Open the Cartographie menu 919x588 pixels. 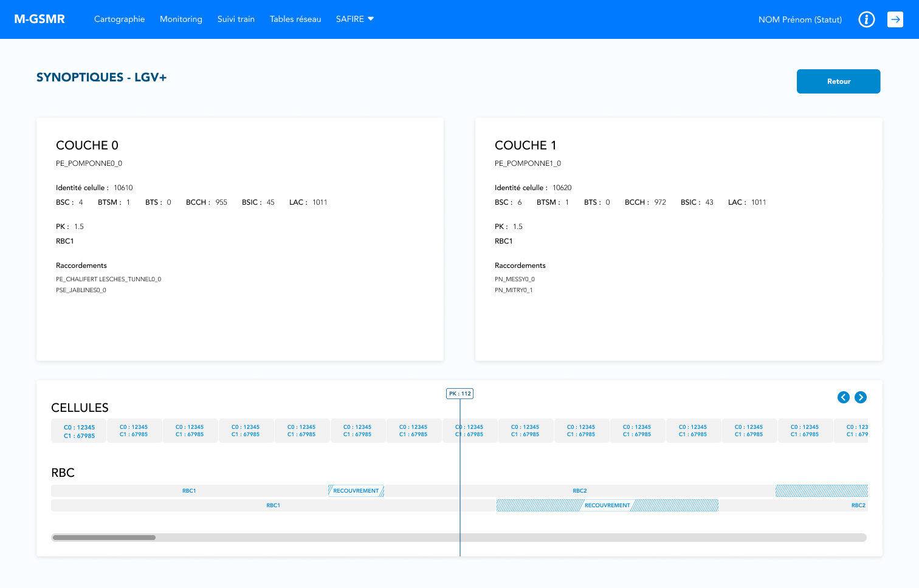(x=119, y=19)
